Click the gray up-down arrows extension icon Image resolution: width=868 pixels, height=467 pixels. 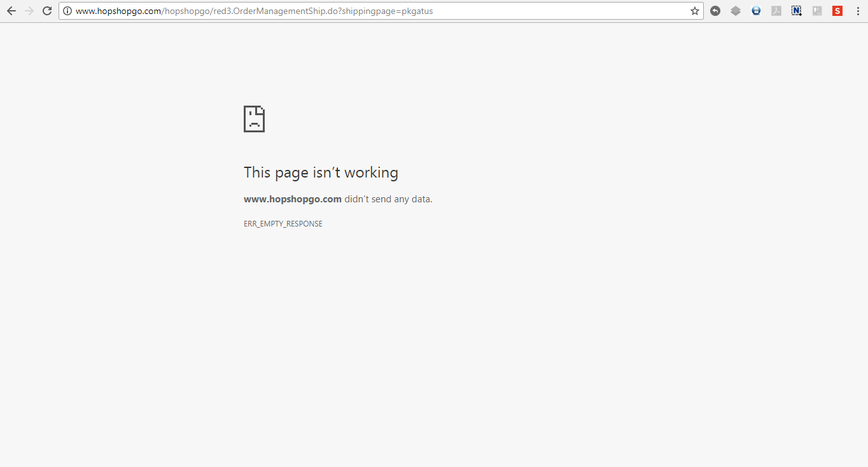[x=817, y=11]
